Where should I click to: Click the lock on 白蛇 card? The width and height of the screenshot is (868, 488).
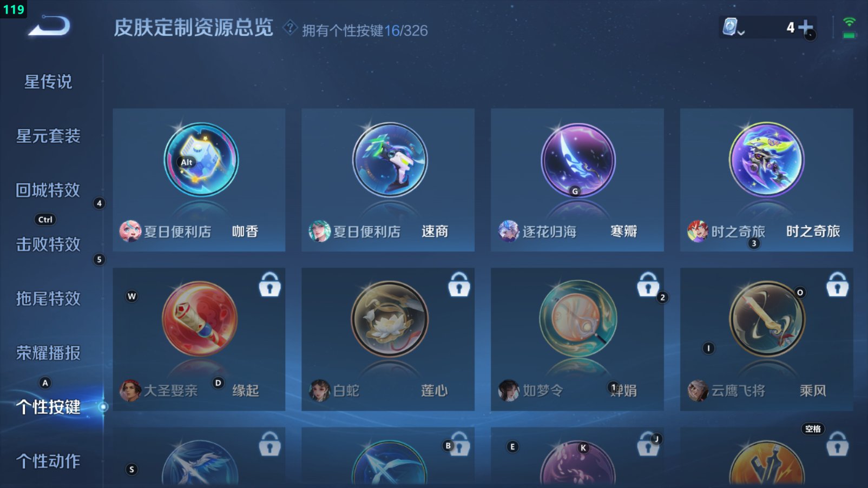tap(459, 284)
